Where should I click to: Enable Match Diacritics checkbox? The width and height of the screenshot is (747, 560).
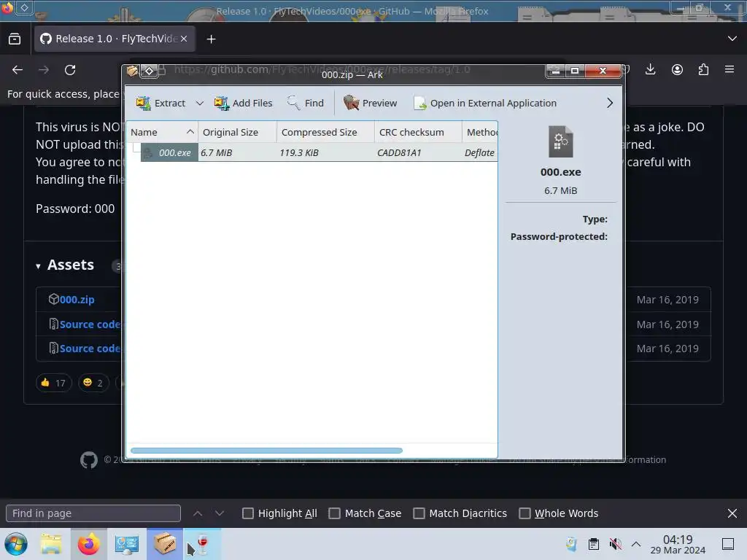click(419, 513)
